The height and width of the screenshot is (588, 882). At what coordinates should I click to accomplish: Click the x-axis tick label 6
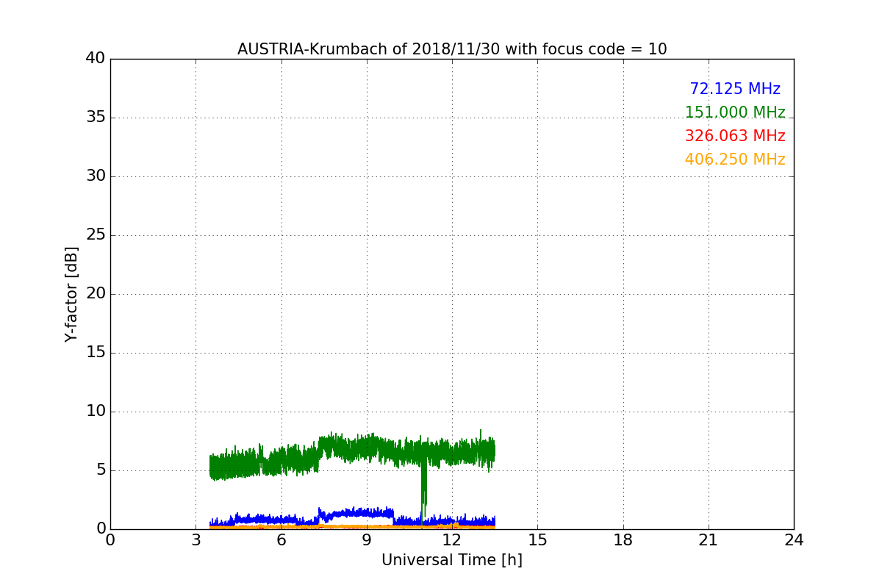[x=282, y=540]
